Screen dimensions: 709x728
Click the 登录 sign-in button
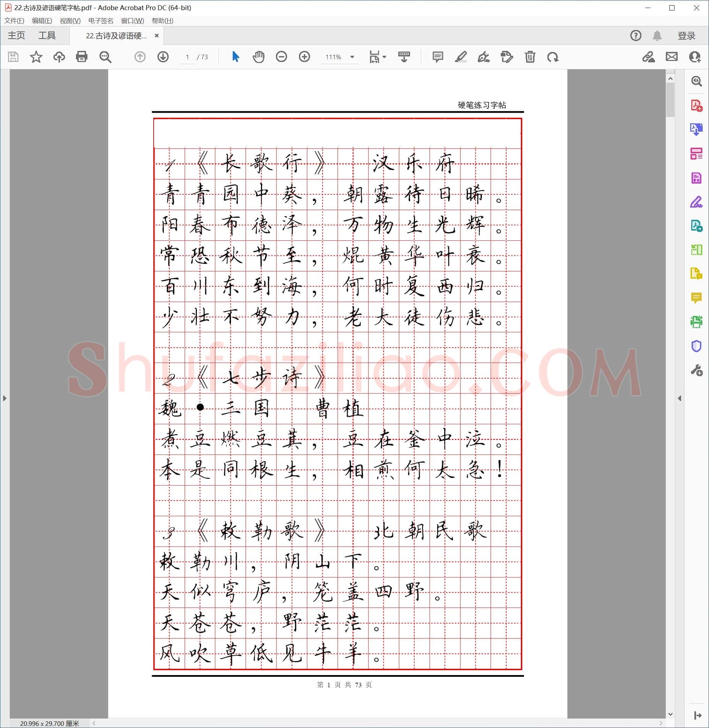(x=686, y=36)
